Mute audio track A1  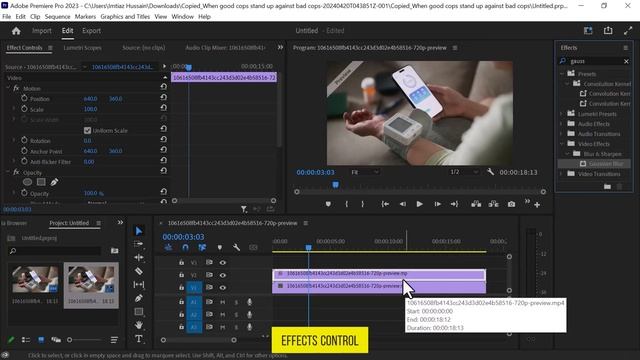point(223,302)
